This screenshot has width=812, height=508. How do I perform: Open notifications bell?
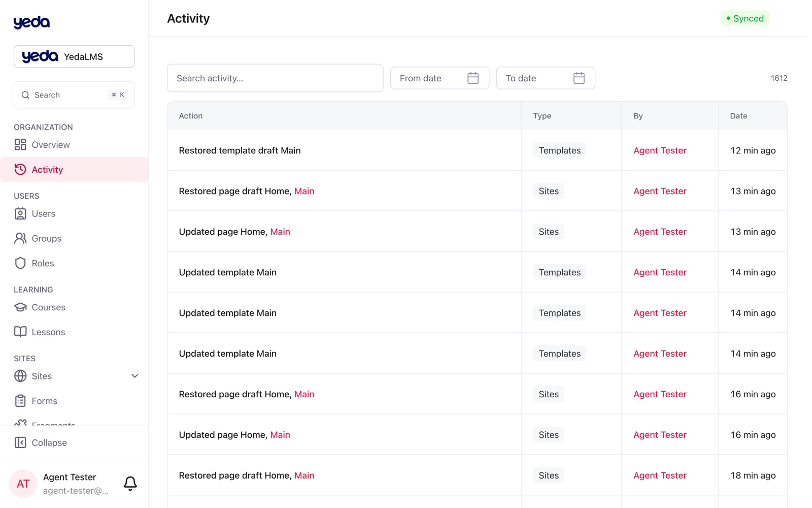tap(130, 483)
